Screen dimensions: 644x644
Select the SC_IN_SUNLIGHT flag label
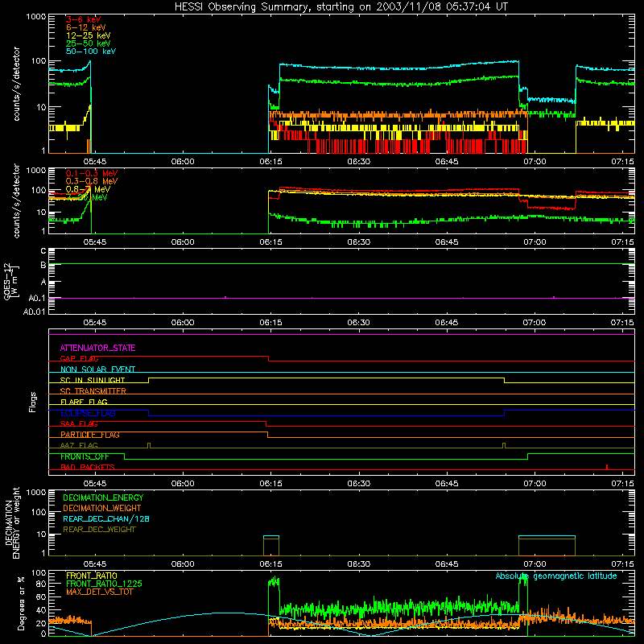[93, 380]
